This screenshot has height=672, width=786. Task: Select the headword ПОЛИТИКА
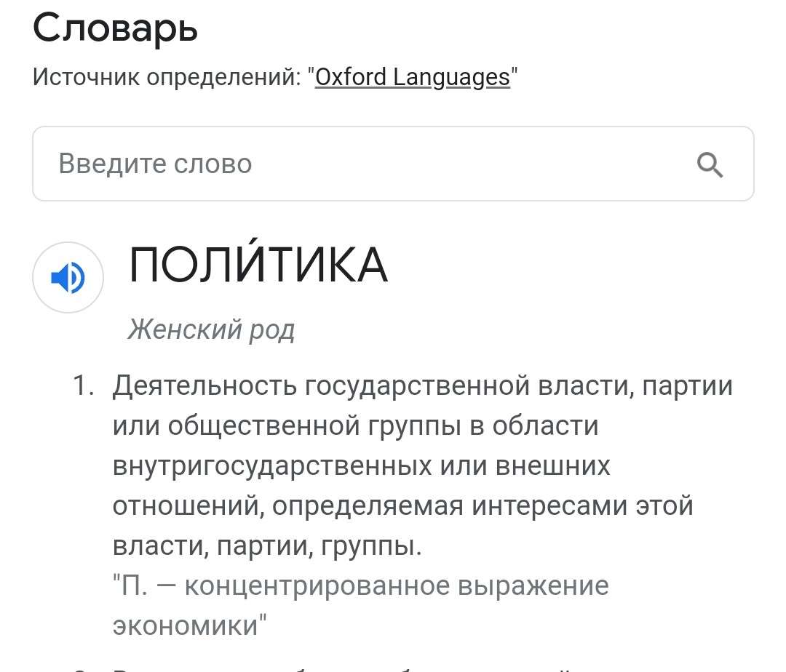click(x=258, y=265)
